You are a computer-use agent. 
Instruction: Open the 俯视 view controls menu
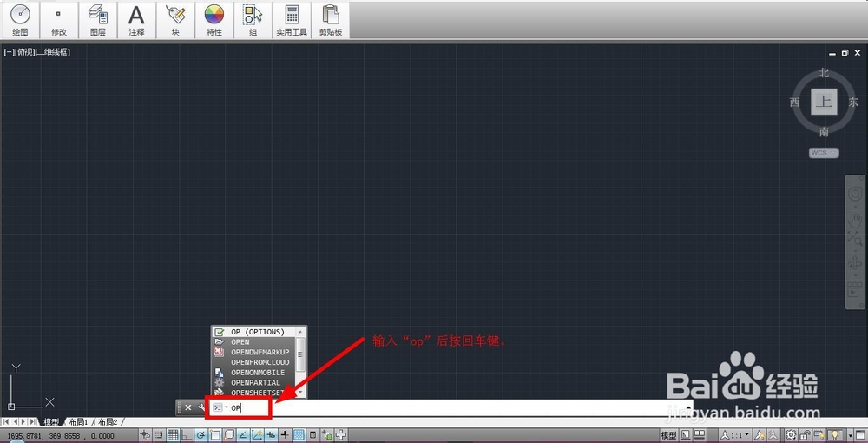[x=23, y=52]
